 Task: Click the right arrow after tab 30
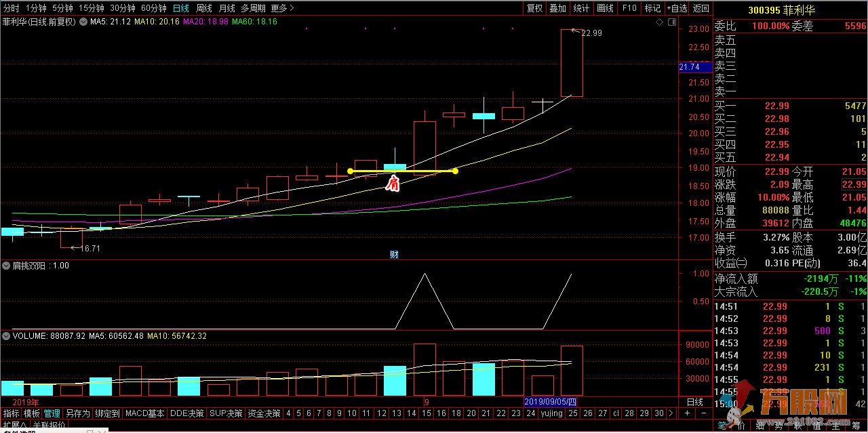671,413
